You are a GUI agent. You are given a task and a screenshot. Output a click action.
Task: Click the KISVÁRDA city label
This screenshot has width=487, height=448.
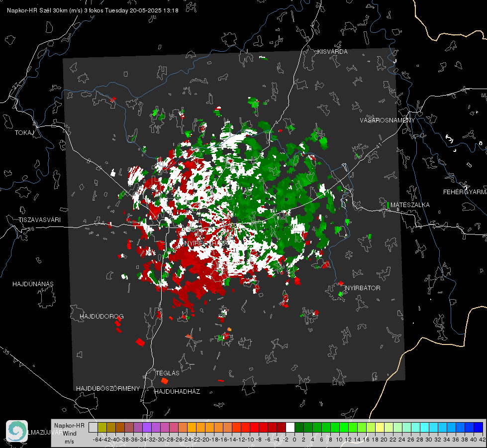click(x=332, y=52)
